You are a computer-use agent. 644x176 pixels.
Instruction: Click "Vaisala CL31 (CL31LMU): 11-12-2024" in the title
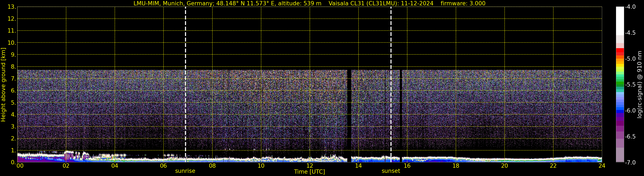pos(381,3)
